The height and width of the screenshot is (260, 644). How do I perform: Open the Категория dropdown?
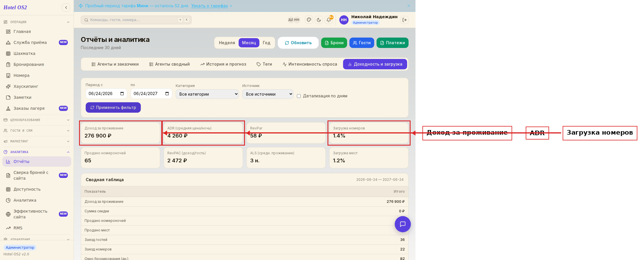coord(207,94)
